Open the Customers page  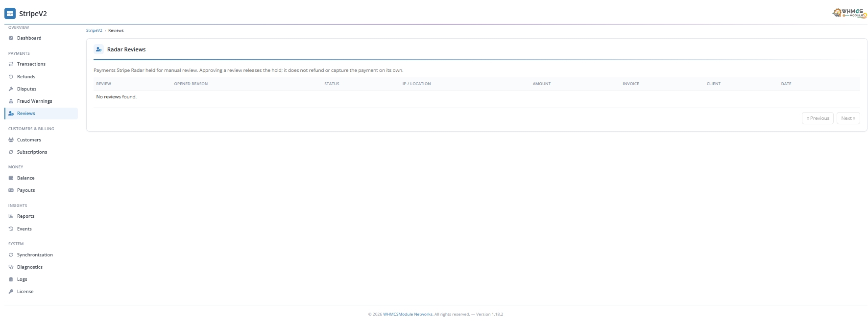pyautogui.click(x=41, y=140)
